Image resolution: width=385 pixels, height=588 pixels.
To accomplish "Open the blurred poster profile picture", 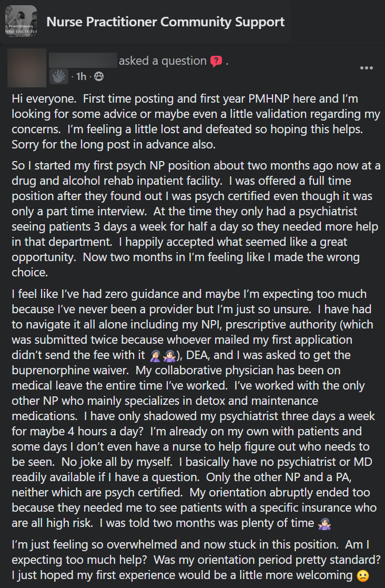I will pyautogui.click(x=27, y=68).
